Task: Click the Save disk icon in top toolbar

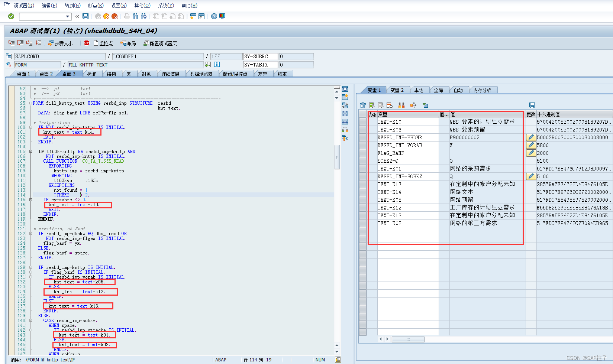Action: (86, 16)
